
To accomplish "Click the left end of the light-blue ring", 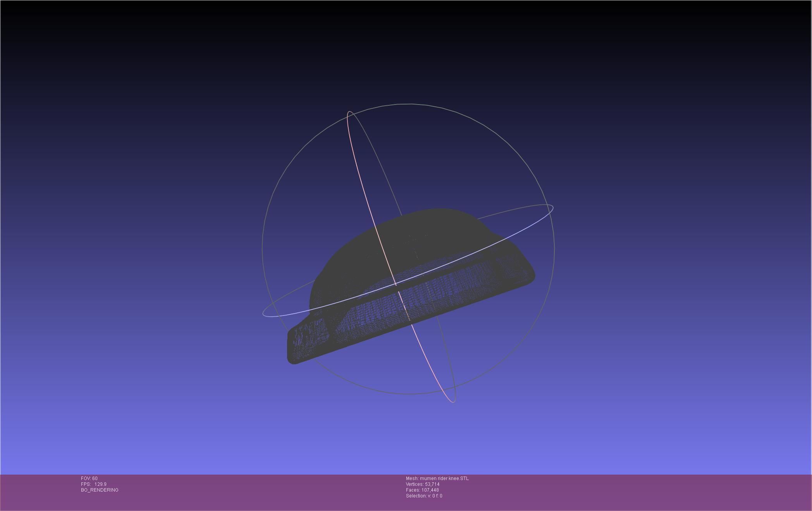I will 264,314.
